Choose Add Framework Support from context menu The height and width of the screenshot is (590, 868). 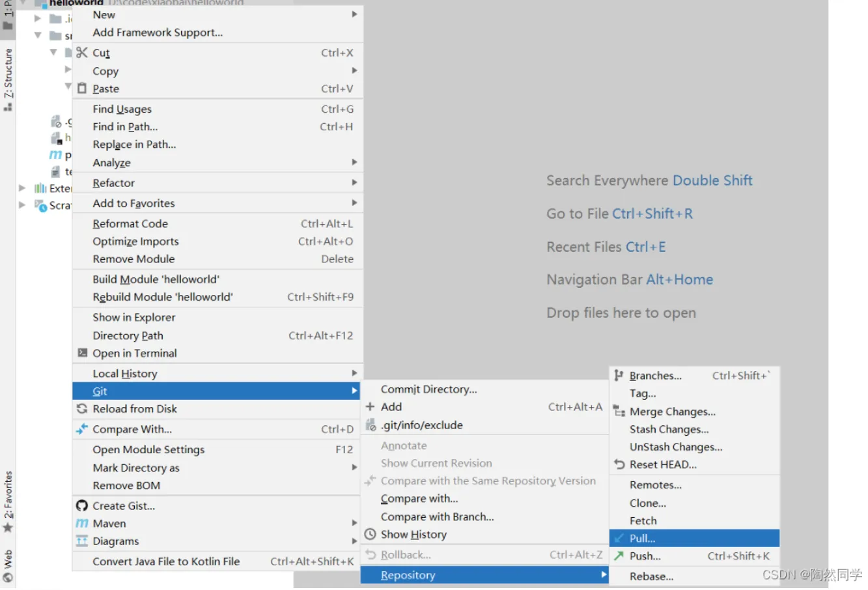point(217,33)
